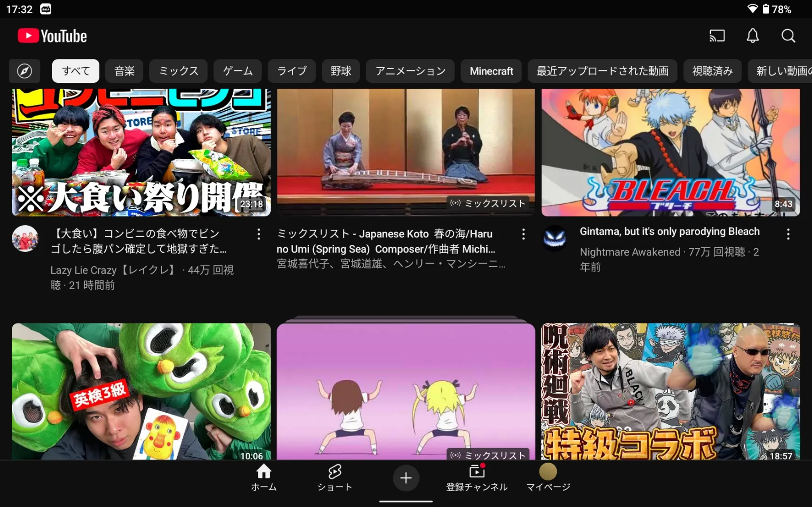The width and height of the screenshot is (812, 507).
Task: Tap the Android home gesture bar
Action: pyautogui.click(x=406, y=501)
